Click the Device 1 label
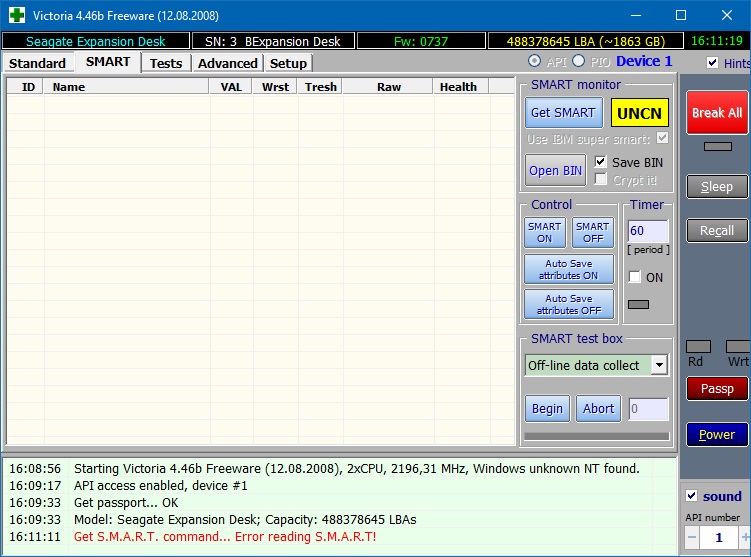 click(644, 61)
